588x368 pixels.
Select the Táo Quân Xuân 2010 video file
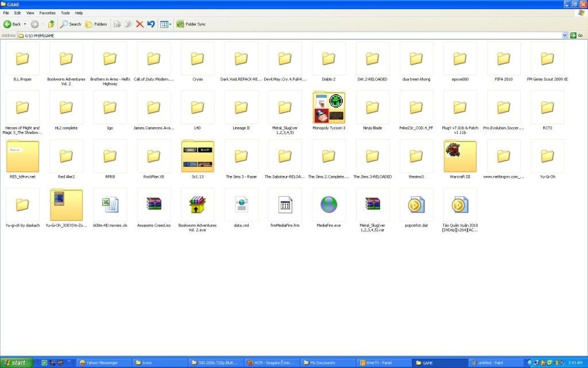[460, 210]
